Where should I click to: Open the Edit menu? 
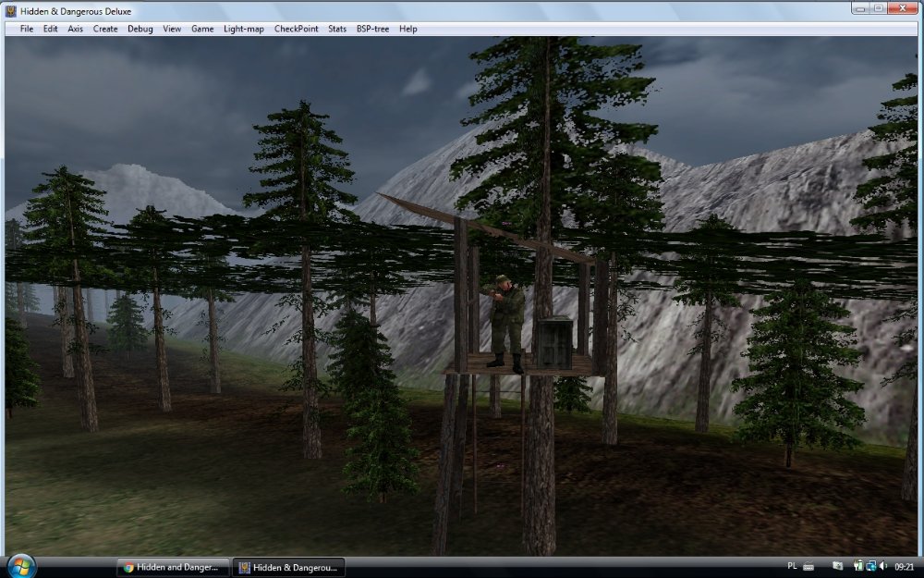[x=50, y=29]
